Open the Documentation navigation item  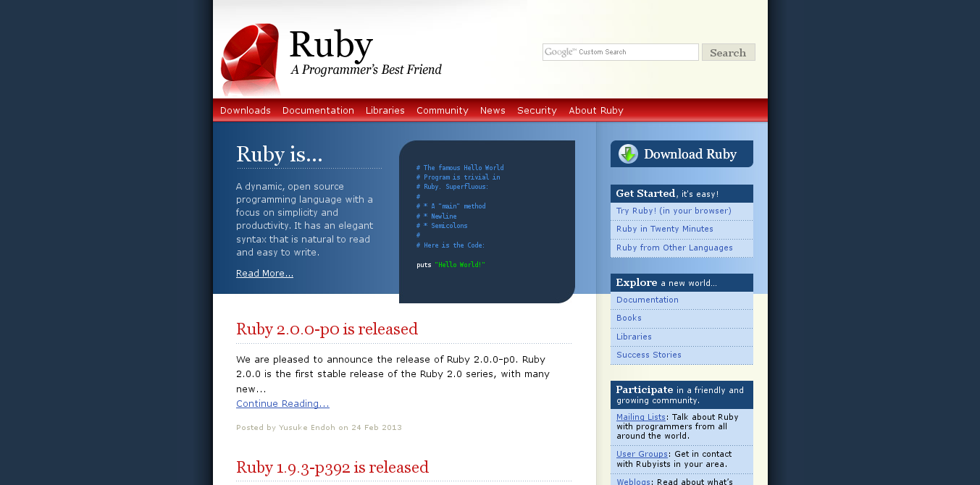[318, 110]
